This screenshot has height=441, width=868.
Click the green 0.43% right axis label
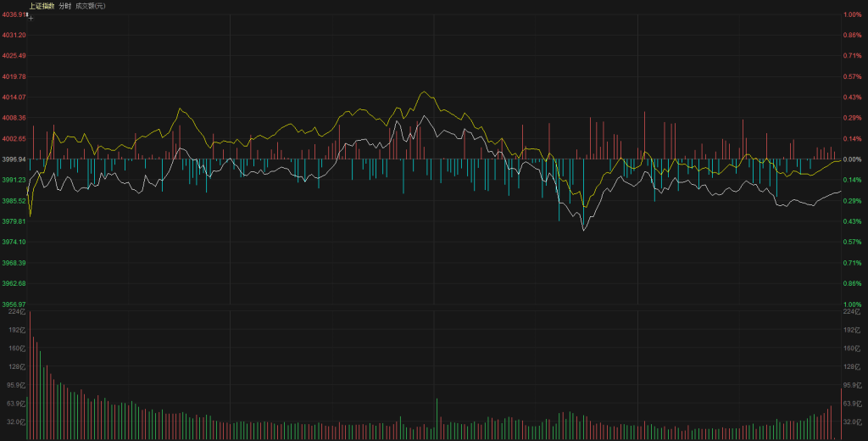coord(852,221)
